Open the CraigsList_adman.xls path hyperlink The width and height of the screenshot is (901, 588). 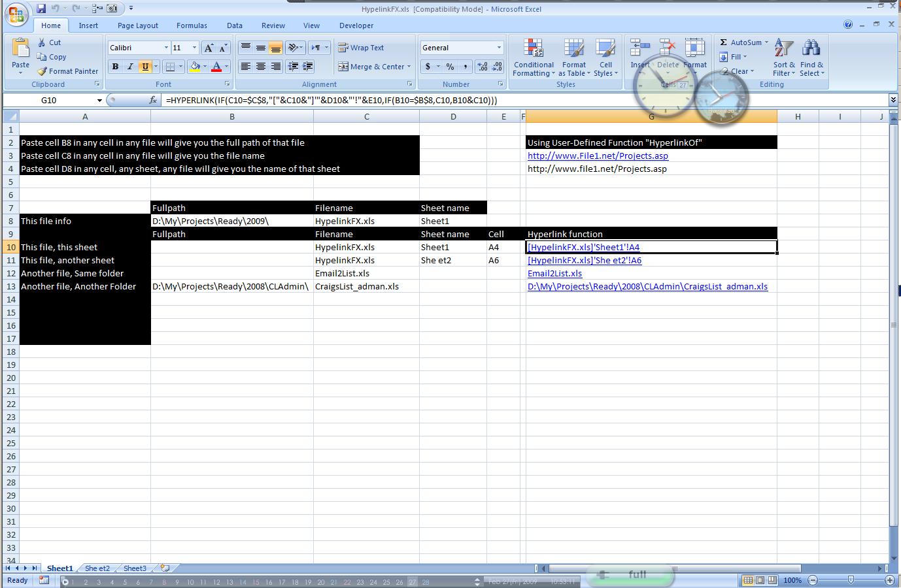647,286
